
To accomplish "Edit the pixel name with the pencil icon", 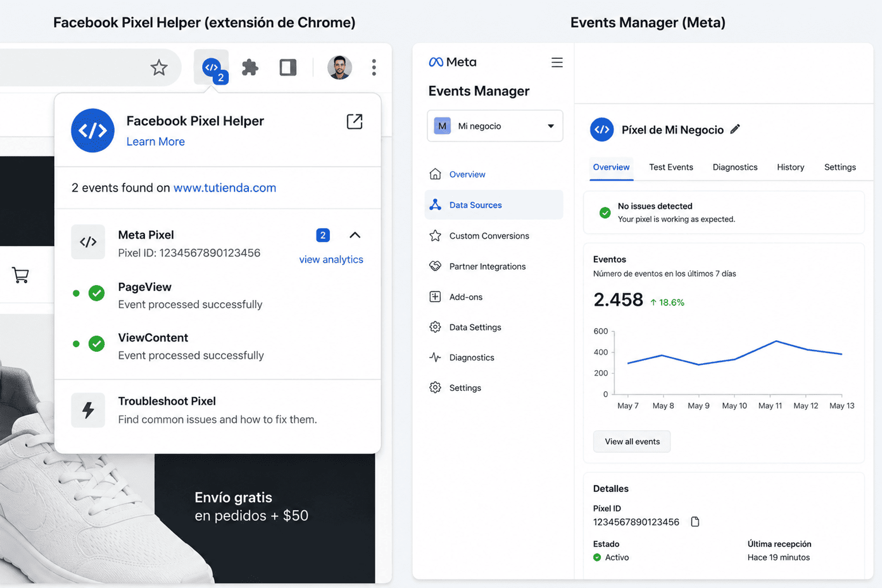I will point(735,129).
